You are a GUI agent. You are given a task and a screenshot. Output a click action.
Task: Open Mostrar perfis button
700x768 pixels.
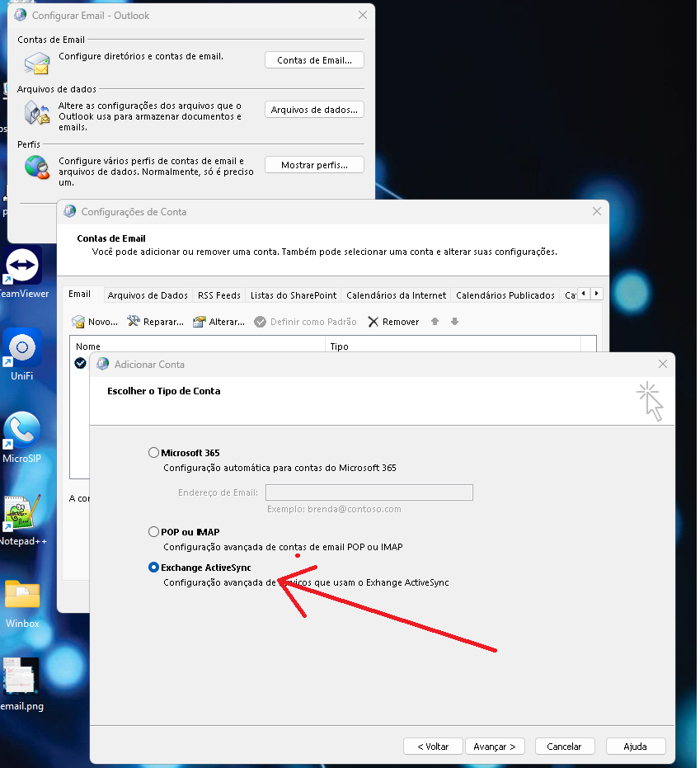coord(314,165)
